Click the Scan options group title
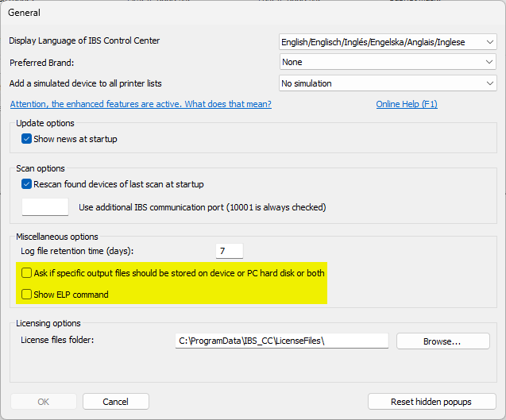The image size is (506, 420). [41, 168]
